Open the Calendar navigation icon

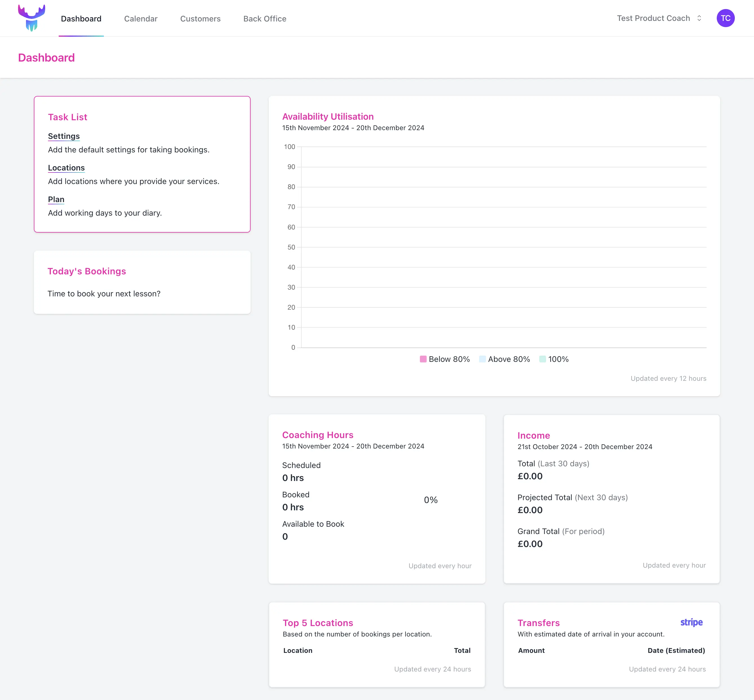pos(141,18)
